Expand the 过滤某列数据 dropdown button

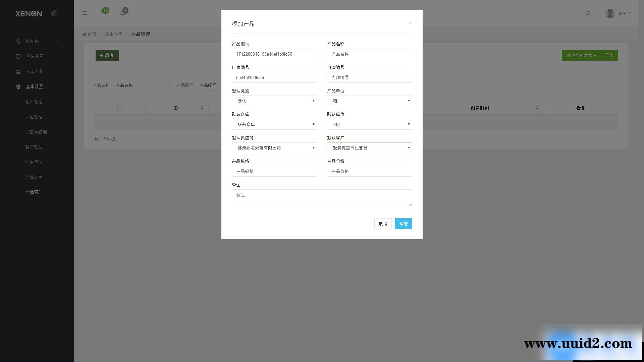tap(581, 55)
